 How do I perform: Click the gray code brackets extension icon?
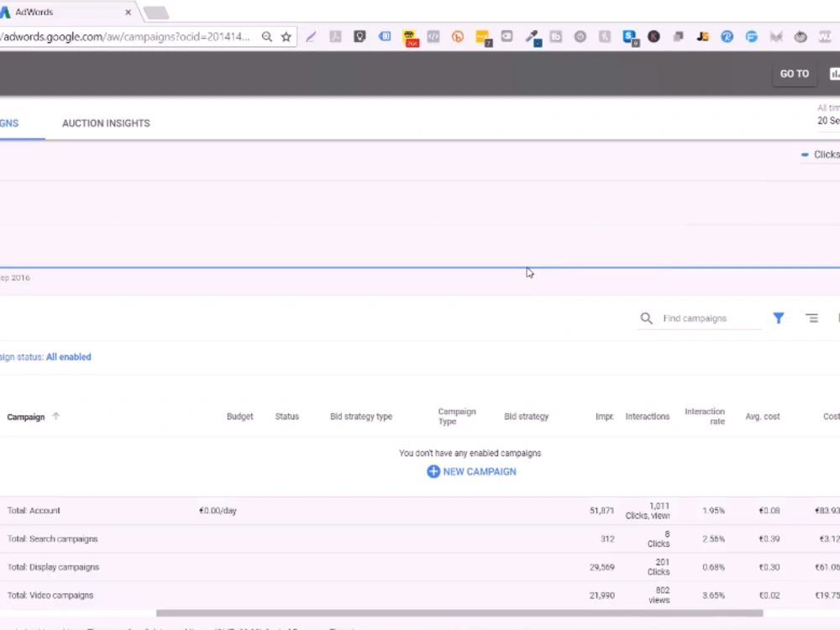pos(433,36)
